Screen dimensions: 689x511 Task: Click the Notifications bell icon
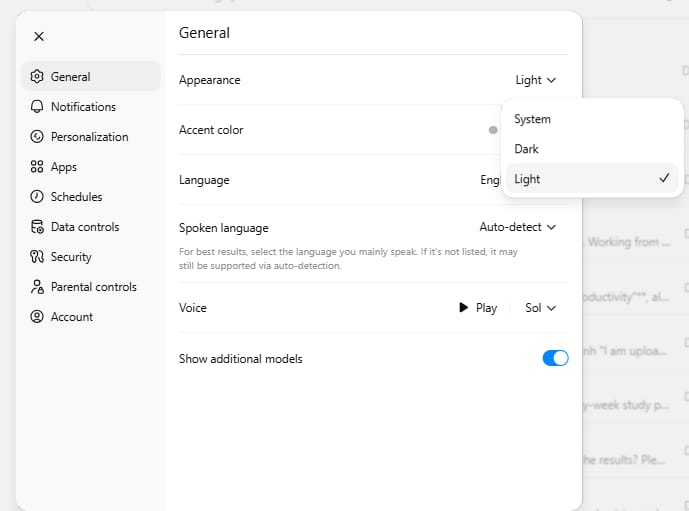click(x=37, y=107)
